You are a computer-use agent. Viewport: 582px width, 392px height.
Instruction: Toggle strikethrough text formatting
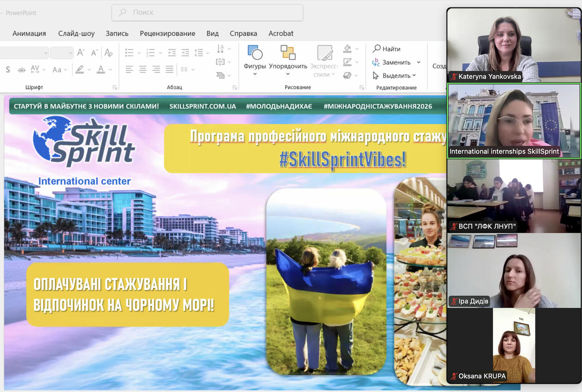tap(21, 70)
